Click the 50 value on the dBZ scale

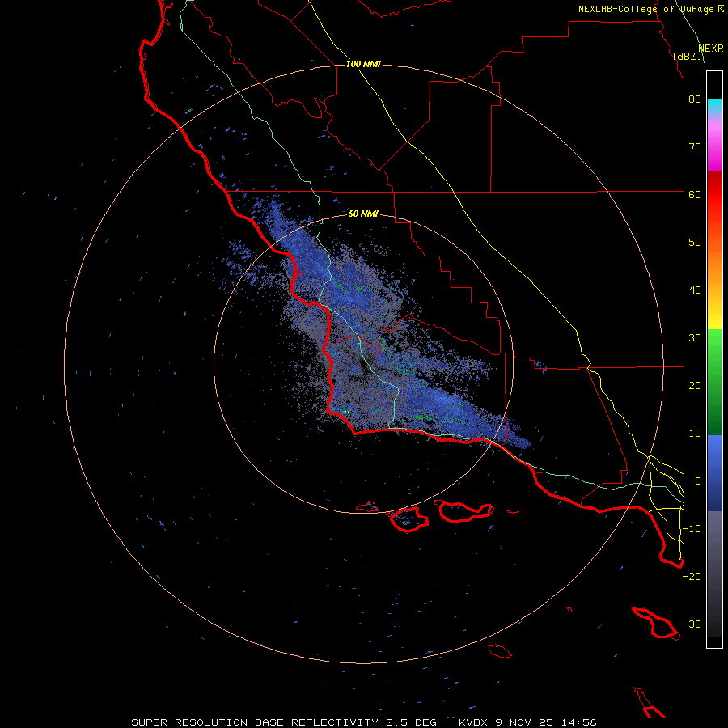coord(695,243)
